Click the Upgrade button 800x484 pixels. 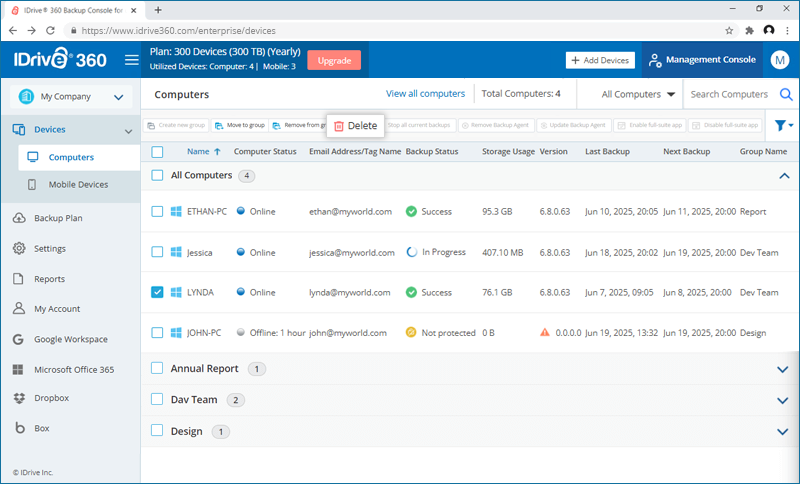pos(334,60)
